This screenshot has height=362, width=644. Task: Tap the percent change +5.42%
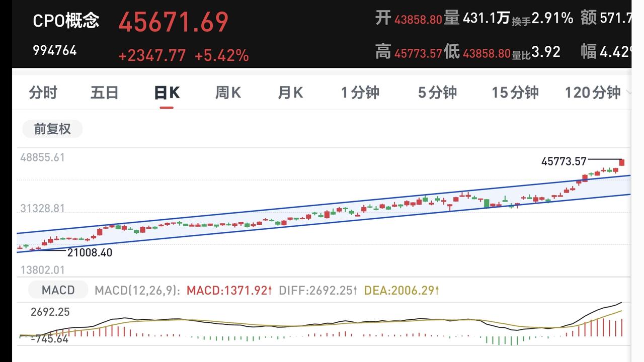click(x=221, y=55)
